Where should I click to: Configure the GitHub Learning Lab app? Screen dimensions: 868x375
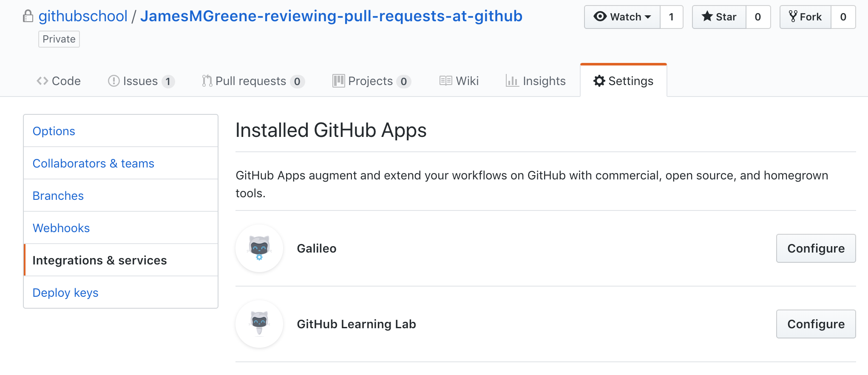click(x=816, y=324)
